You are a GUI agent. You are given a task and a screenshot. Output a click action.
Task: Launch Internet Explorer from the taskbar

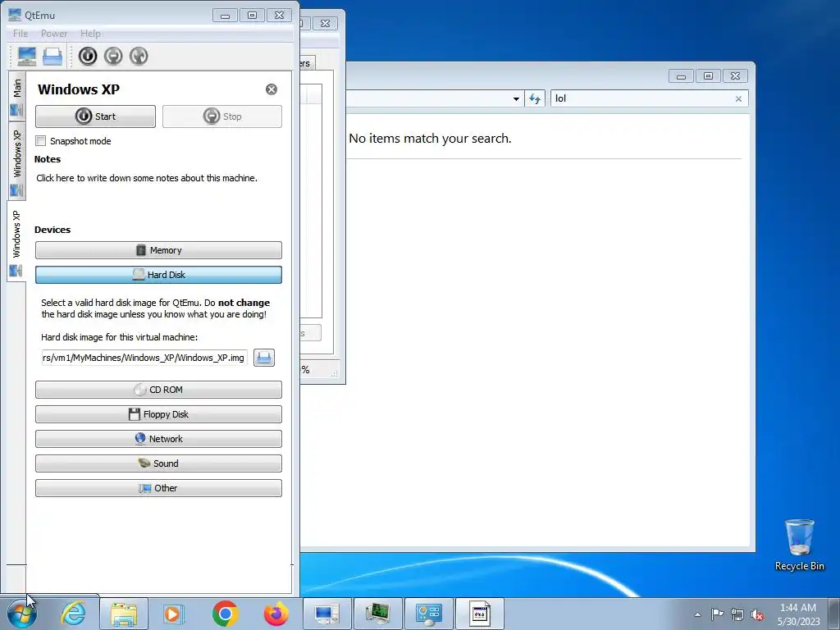tap(73, 614)
